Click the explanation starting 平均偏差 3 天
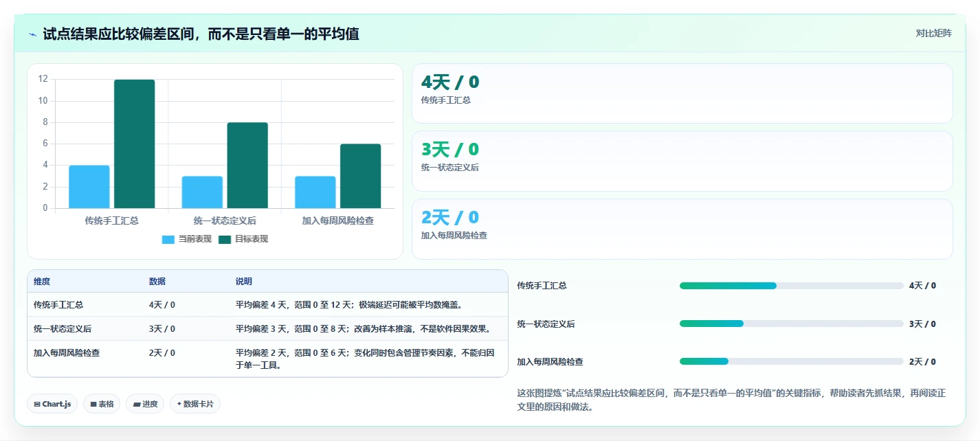The width and height of the screenshot is (980, 441). 364,329
